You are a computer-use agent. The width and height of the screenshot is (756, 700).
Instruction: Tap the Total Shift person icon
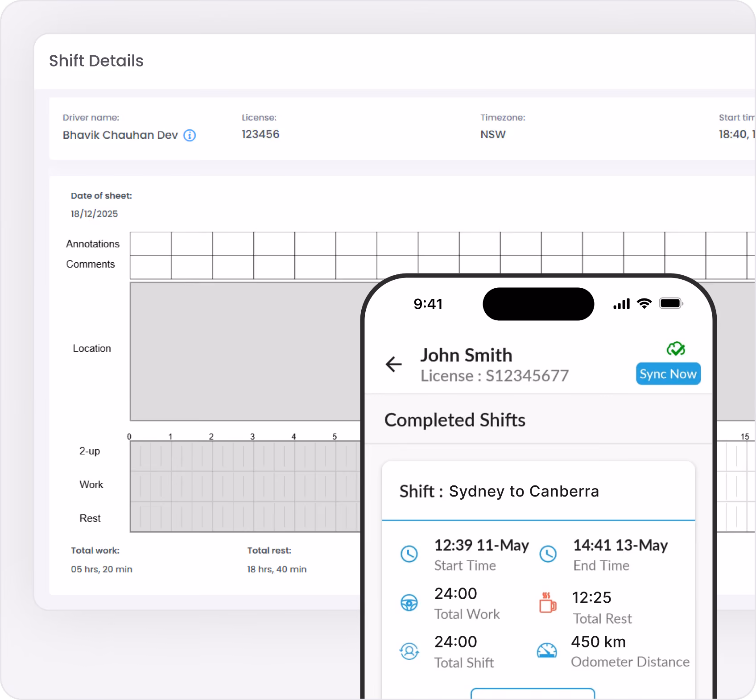tap(409, 651)
